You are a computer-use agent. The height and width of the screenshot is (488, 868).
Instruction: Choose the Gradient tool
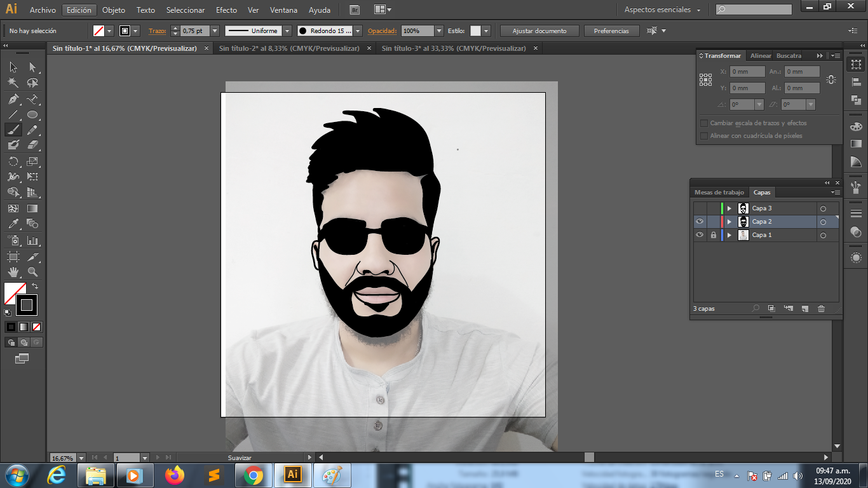(32, 208)
